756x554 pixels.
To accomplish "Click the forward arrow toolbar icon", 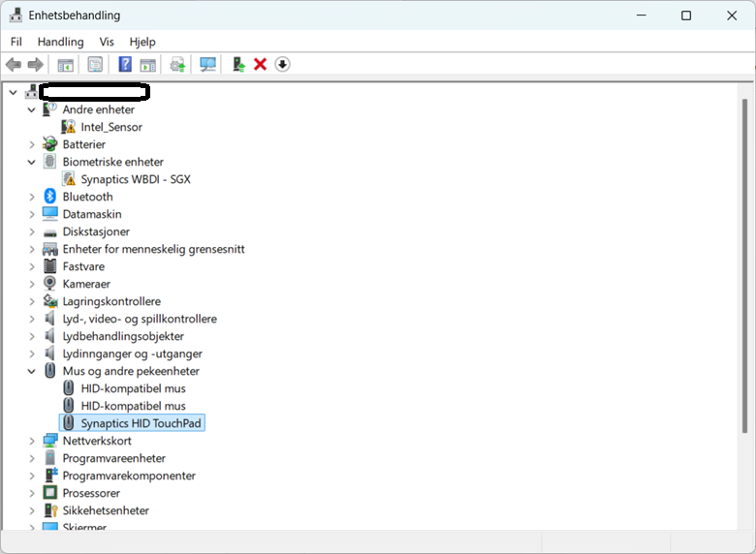I will point(35,64).
